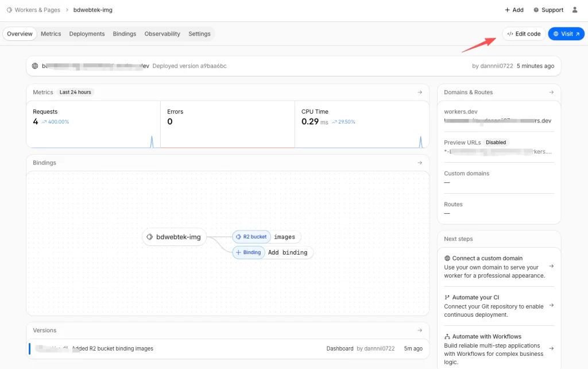Click the bdwebtek-img breadcrumb
Image resolution: width=588 pixels, height=369 pixels.
(x=92, y=10)
